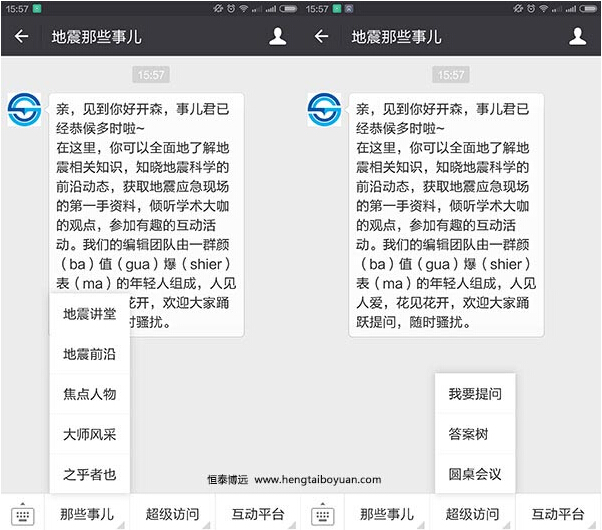Viewport: 602px width, 530px height.
Task: Open account profile icon in right screenshot
Action: coord(579,37)
